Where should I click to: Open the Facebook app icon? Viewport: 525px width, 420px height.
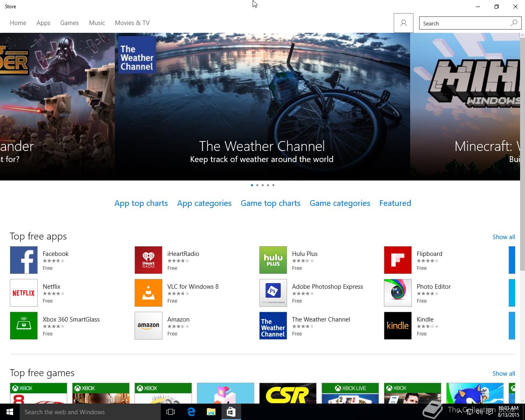click(24, 260)
